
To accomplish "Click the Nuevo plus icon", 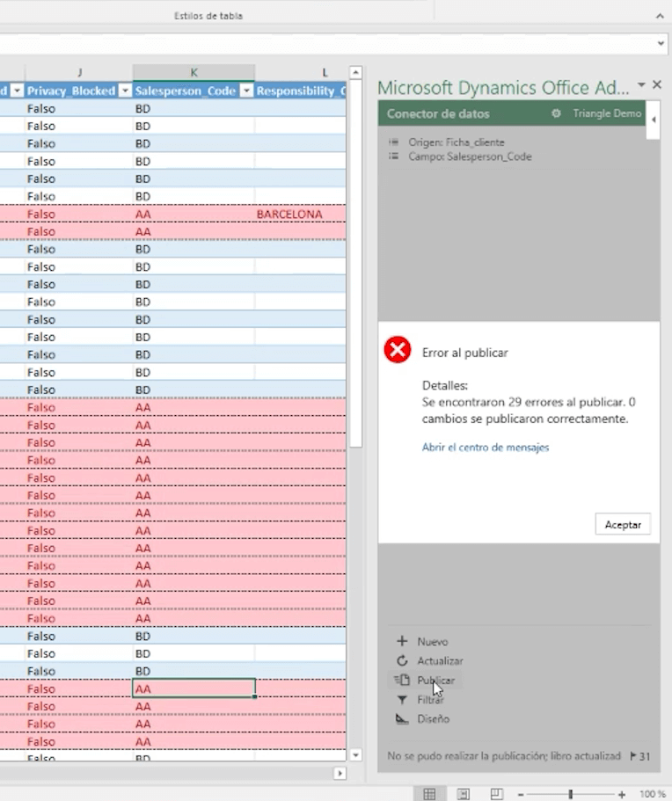I will [402, 641].
